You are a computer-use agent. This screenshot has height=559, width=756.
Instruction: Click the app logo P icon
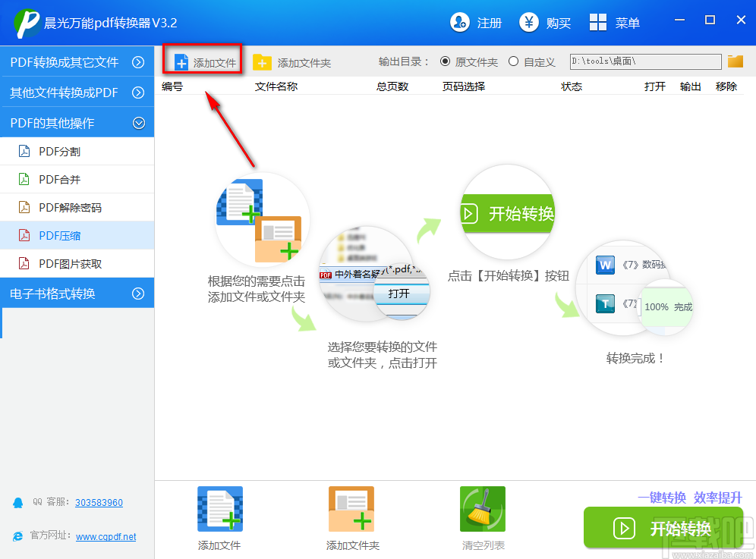(x=27, y=22)
